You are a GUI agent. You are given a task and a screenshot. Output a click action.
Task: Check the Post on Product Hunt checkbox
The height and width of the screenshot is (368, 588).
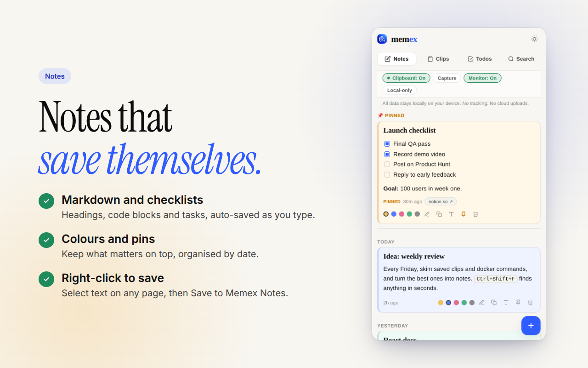point(387,164)
